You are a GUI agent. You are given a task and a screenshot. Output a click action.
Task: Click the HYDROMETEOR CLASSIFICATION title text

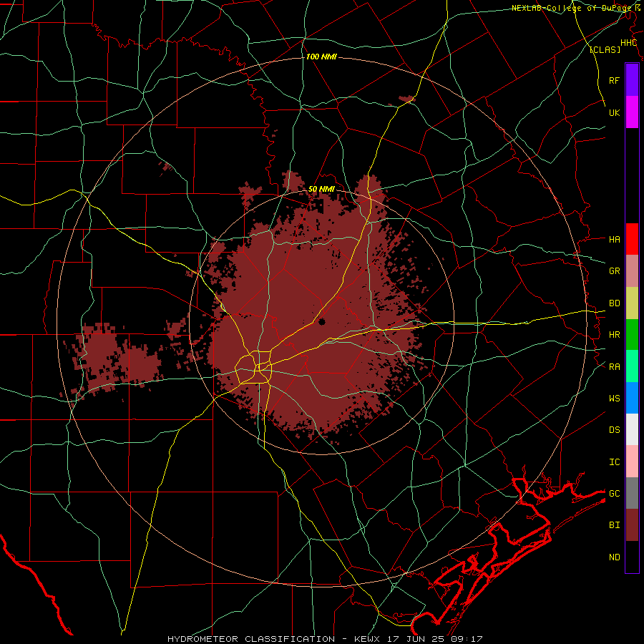tap(251, 639)
